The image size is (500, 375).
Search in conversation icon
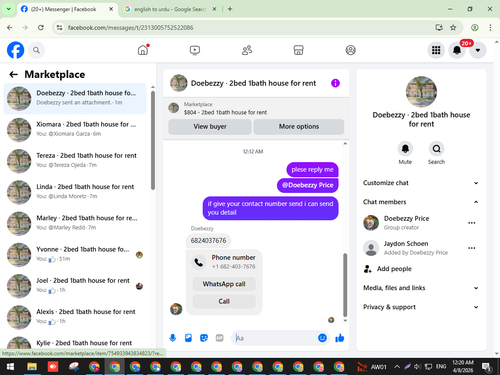pyautogui.click(x=436, y=149)
